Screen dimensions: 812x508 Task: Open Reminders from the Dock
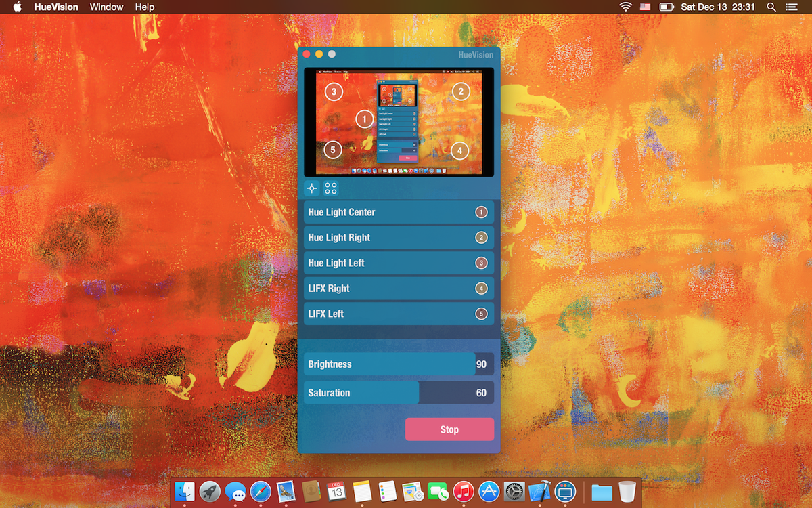(387, 491)
